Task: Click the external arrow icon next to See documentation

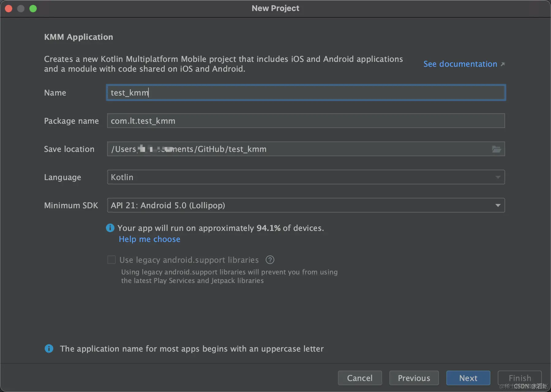Action: [503, 64]
